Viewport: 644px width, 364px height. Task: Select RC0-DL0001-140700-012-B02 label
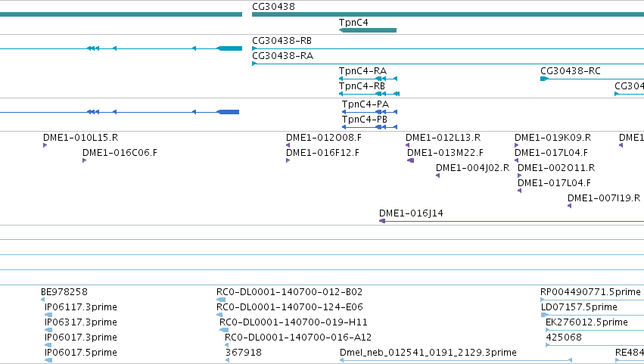coord(290,292)
